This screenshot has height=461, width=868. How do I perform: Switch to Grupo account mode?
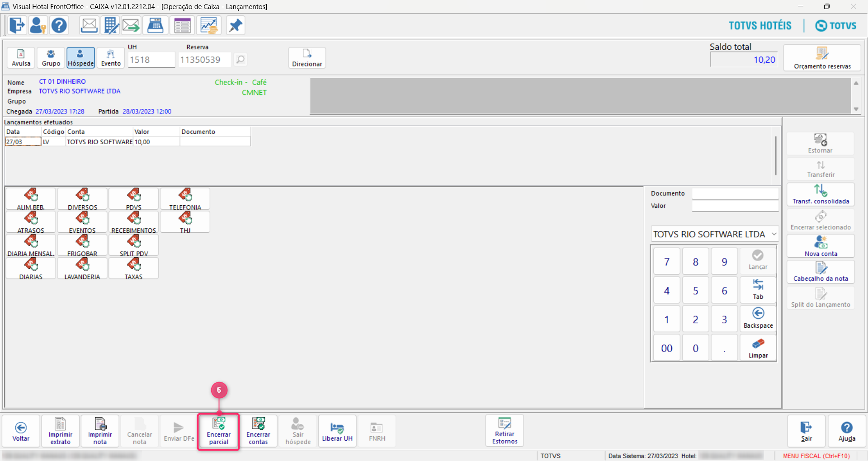(51, 58)
